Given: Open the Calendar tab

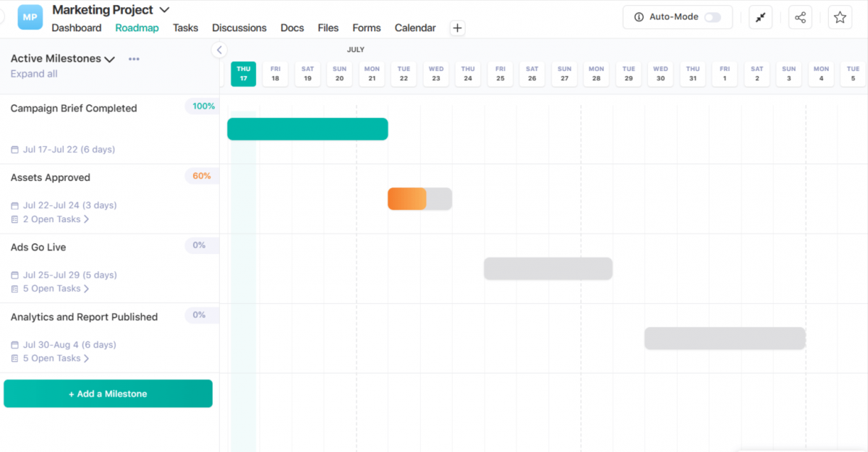Looking at the screenshot, I should pyautogui.click(x=414, y=27).
